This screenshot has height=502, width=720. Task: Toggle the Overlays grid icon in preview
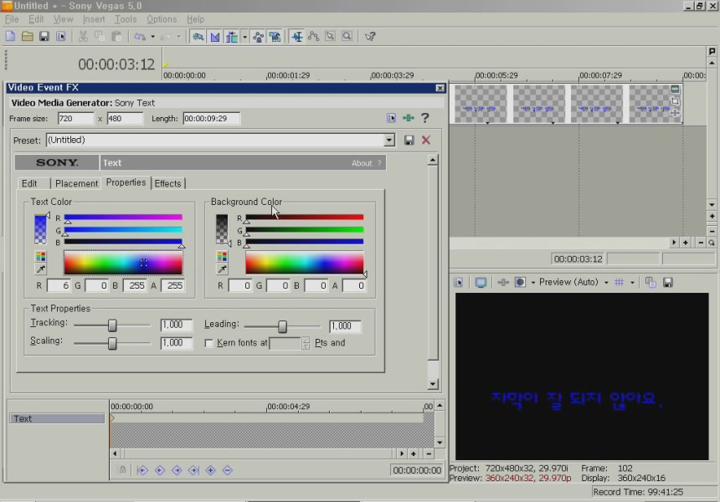click(619, 282)
